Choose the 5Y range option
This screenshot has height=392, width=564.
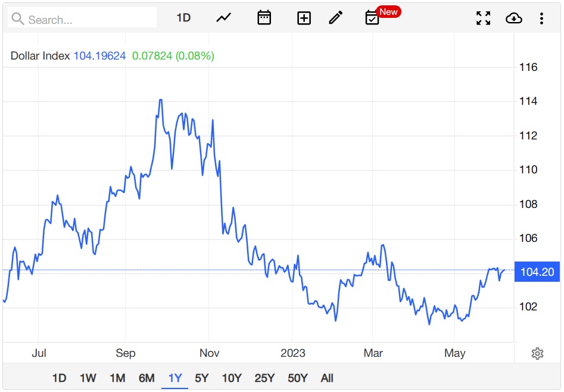(x=202, y=378)
